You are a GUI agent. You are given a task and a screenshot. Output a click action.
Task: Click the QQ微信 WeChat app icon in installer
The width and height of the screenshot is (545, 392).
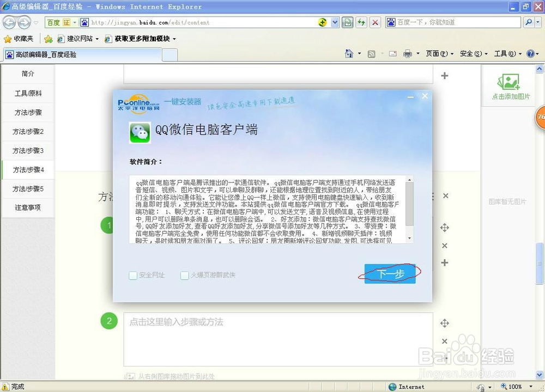coord(140,131)
